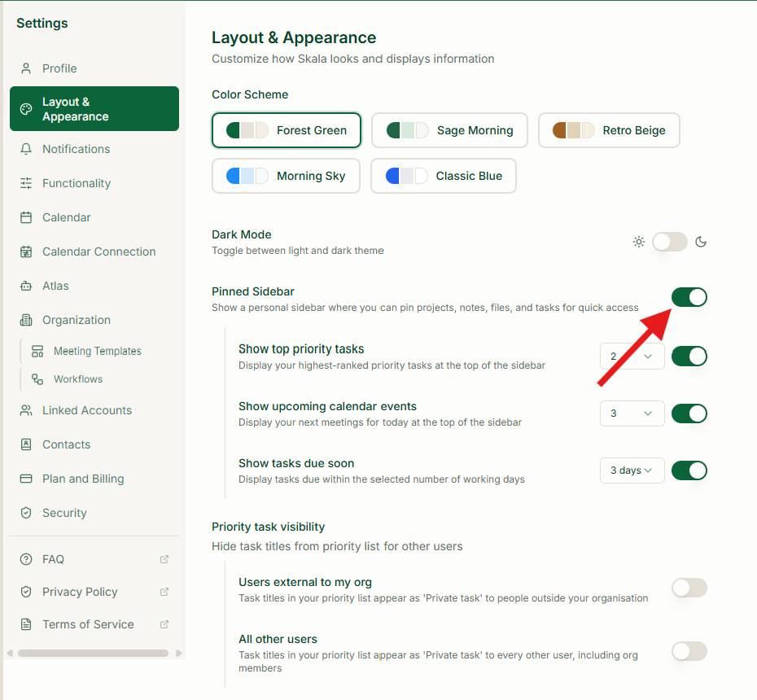Disable Show top priority tasks toggle
The image size is (757, 700).
(689, 357)
